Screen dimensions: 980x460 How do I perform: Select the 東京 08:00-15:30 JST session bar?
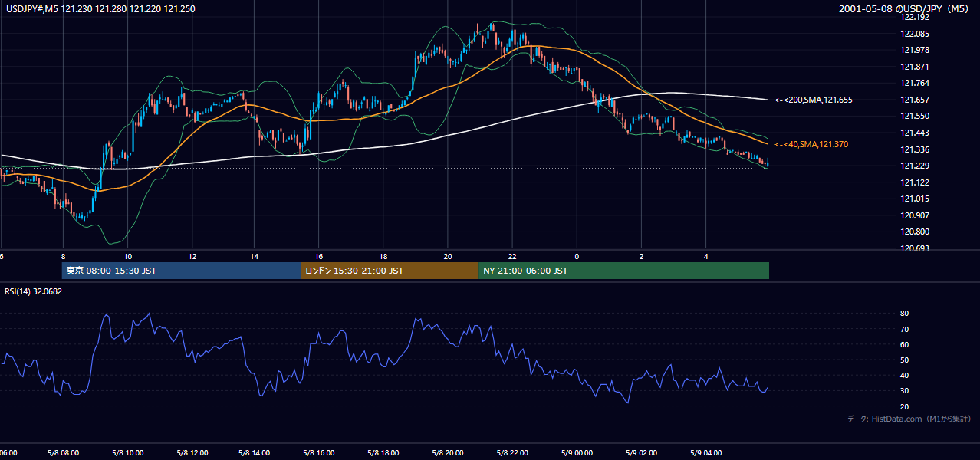click(182, 271)
